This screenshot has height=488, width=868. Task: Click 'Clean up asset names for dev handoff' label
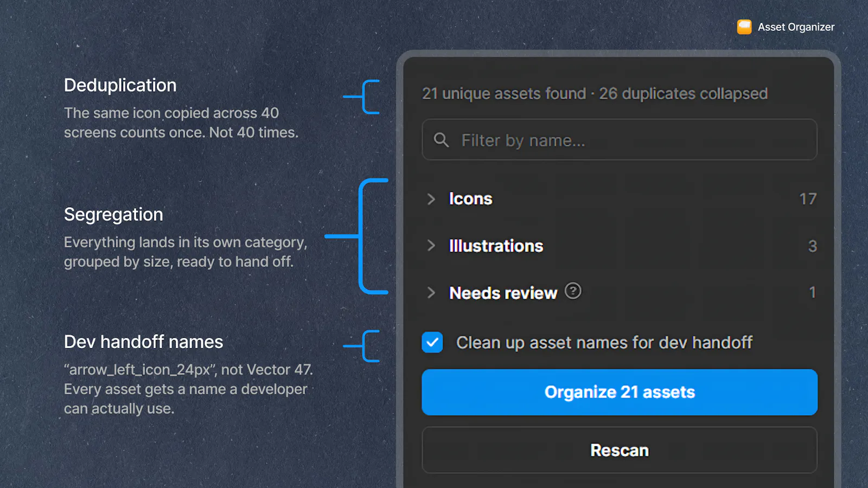(604, 343)
